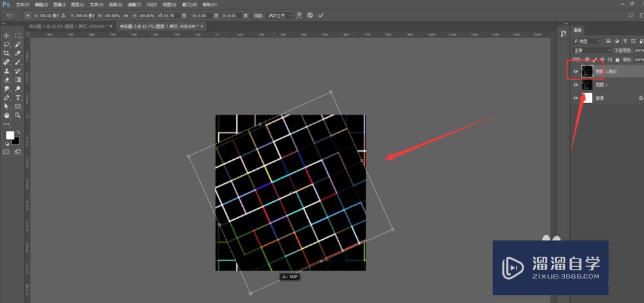Open the 编辑 menu
The width and height of the screenshot is (644, 303).
point(41,5)
